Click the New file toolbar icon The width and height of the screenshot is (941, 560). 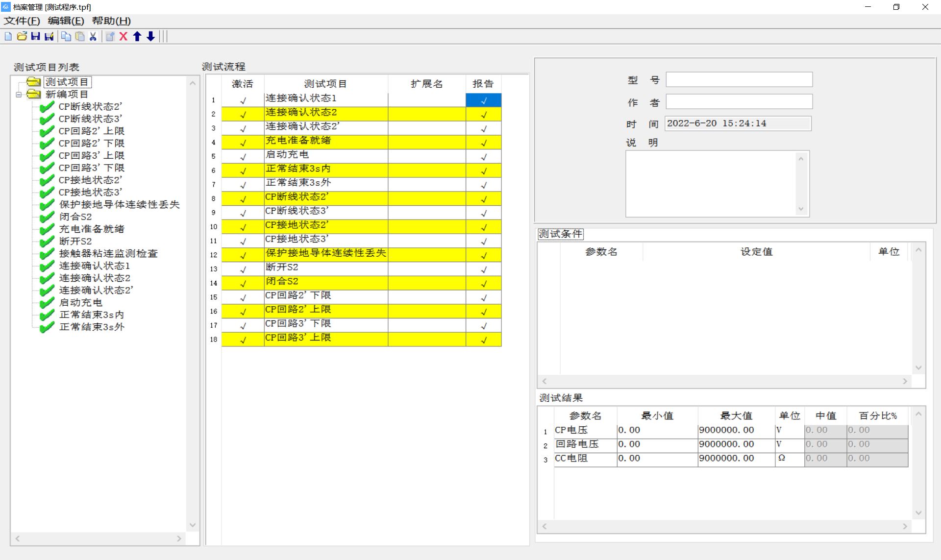pyautogui.click(x=10, y=36)
